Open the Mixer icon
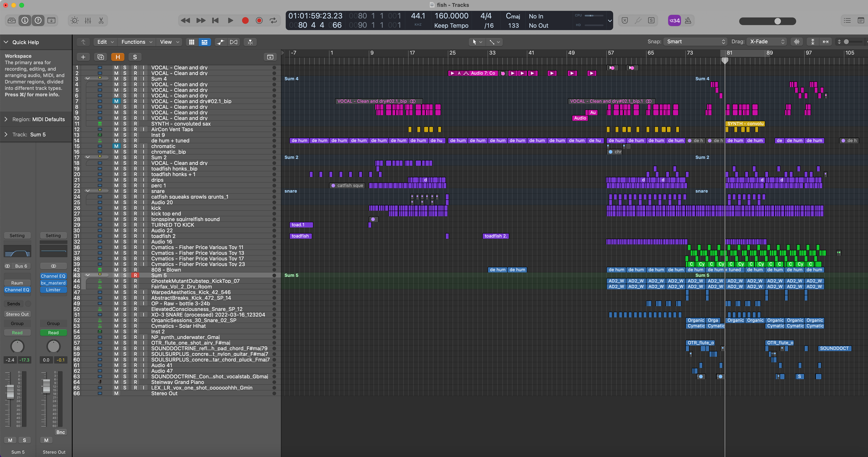This screenshot has width=868, height=457. 88,21
